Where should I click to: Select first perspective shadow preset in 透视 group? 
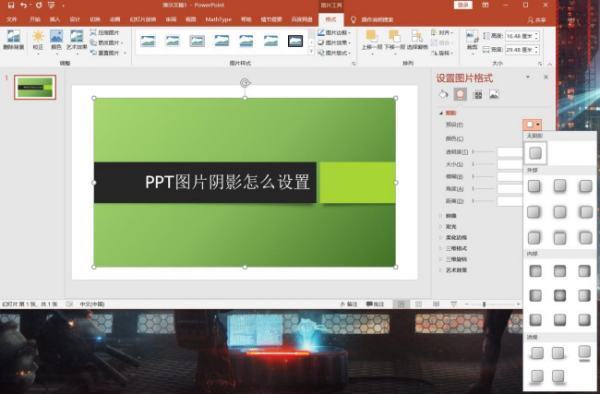coord(537,353)
